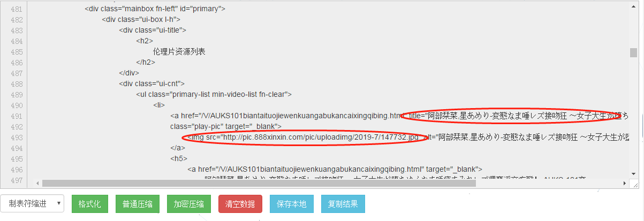Click the horizontal scrollbar left arrow
644x221 pixels.
(x=38, y=184)
